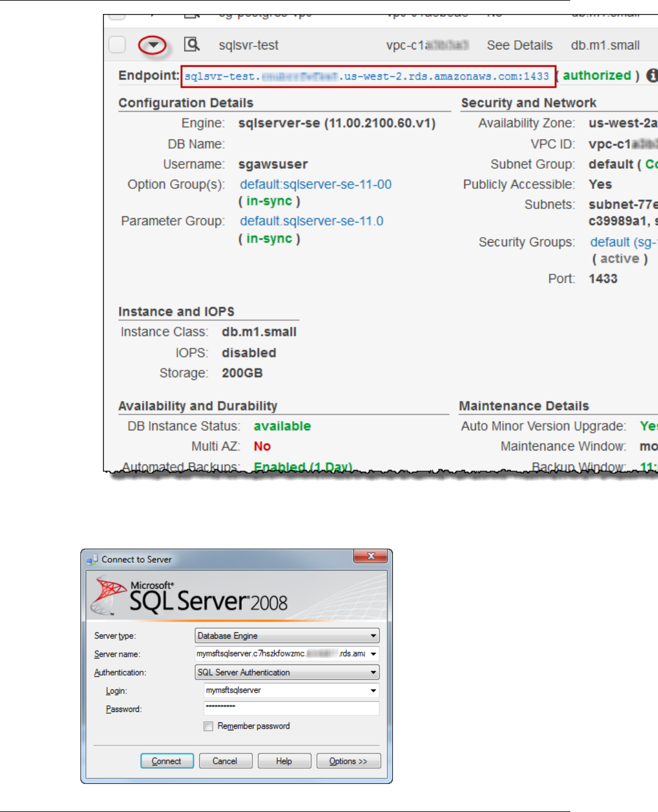Click the us-west-2a availability zone value
The width and height of the screenshot is (658, 812).
[x=623, y=123]
